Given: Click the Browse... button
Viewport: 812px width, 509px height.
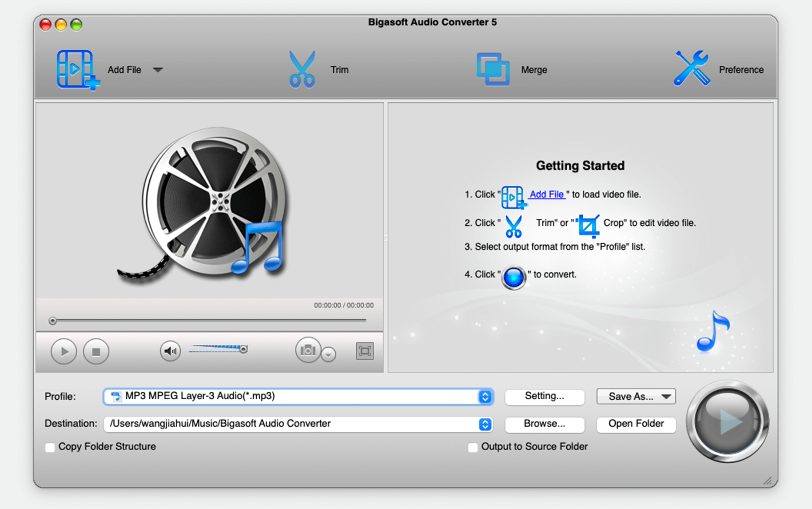Looking at the screenshot, I should click(x=544, y=424).
